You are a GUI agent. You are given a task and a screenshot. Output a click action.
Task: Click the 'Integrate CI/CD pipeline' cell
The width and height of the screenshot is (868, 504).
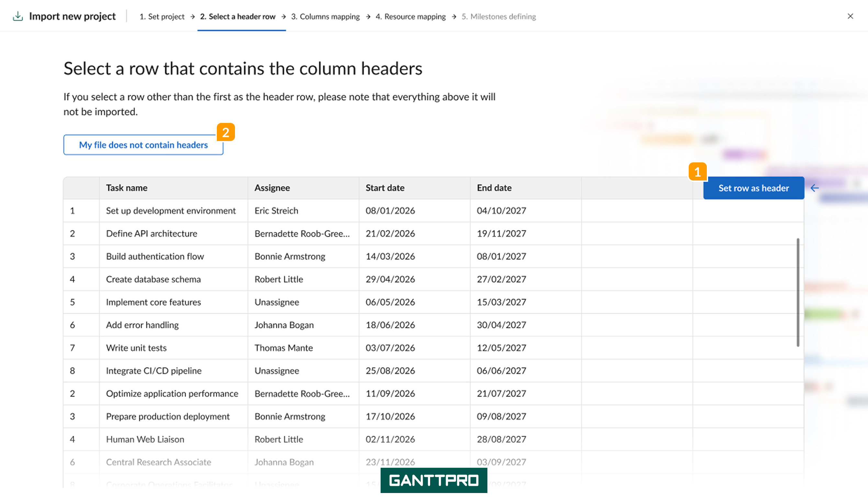click(173, 371)
